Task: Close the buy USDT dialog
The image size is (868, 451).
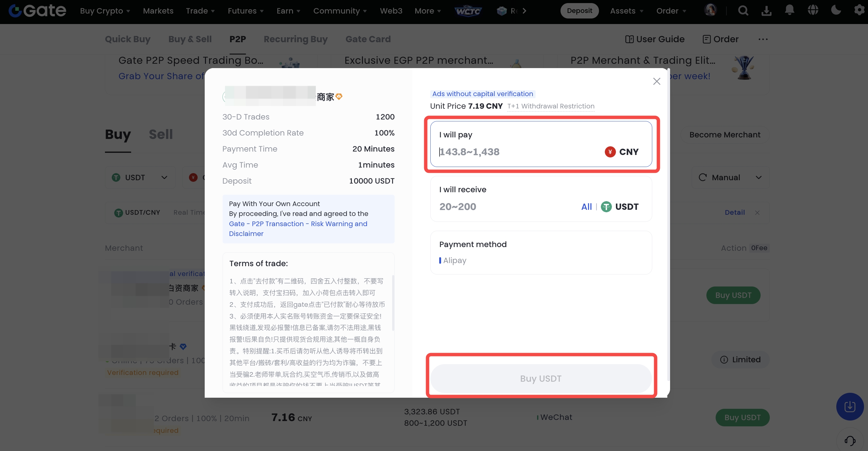Action: click(x=657, y=81)
